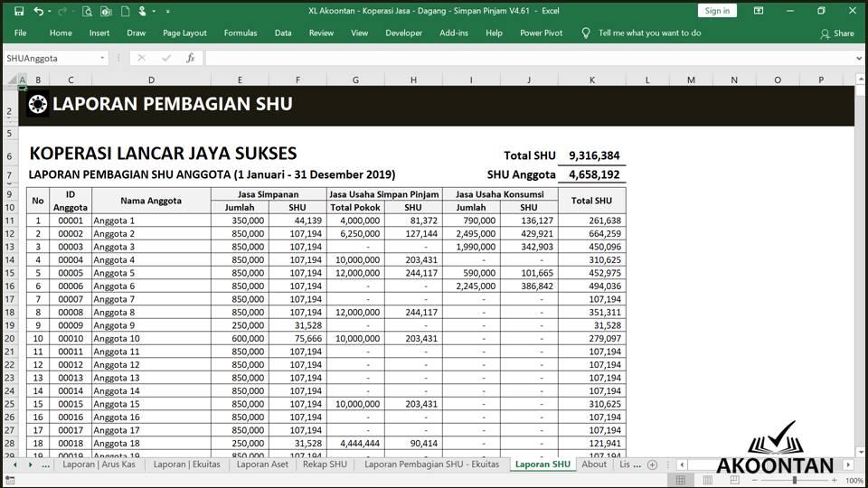Click Total SHU cell 664,259

point(591,234)
